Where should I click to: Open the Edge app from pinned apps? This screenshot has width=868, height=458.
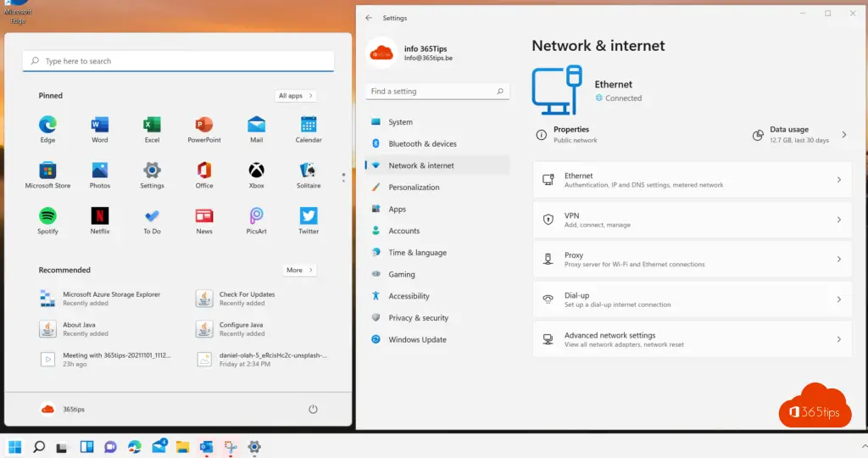[x=47, y=129]
